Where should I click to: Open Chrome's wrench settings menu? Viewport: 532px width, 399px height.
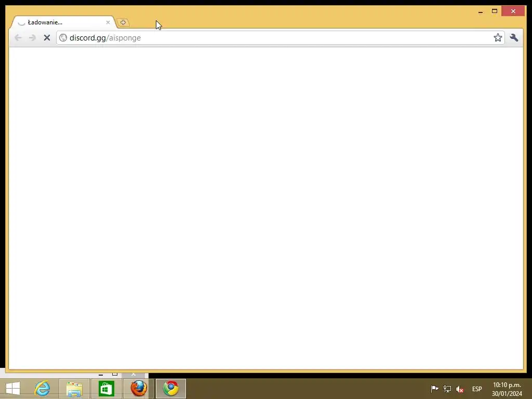click(x=514, y=37)
